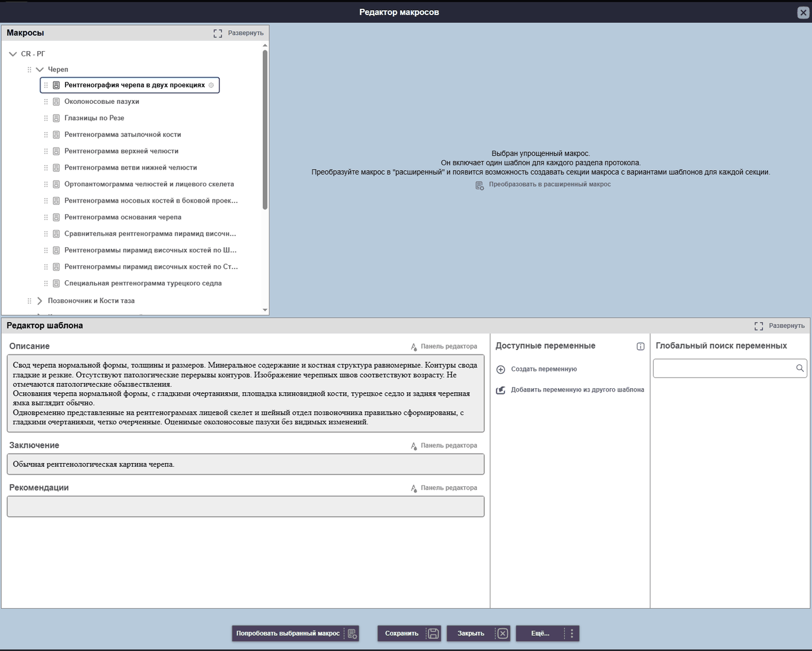Click into the Заключение text field
Viewport: 812px width, 651px height.
pos(245,464)
